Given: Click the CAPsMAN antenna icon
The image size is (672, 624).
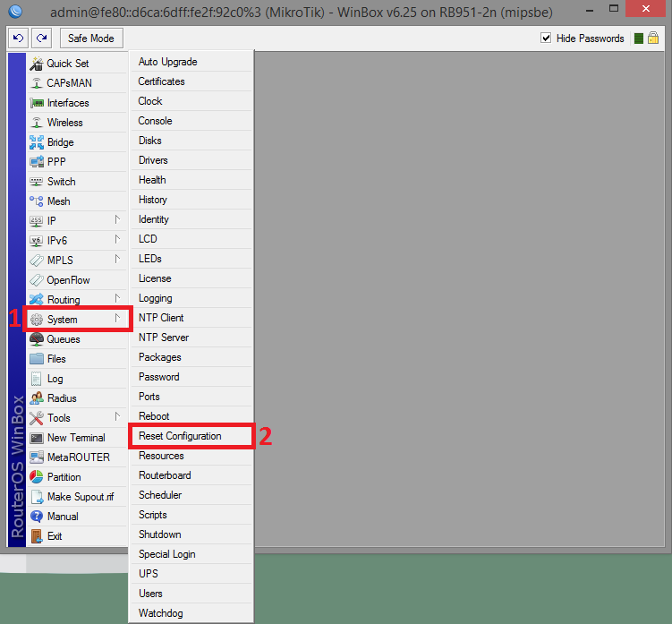Looking at the screenshot, I should [x=37, y=83].
